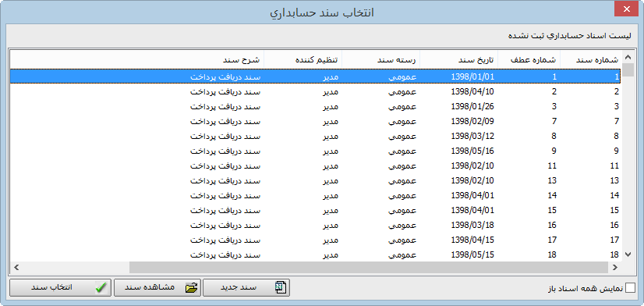Click شماره سند cell 11
Image resolution: width=644 pixels, height=306 pixels.
pos(614,165)
